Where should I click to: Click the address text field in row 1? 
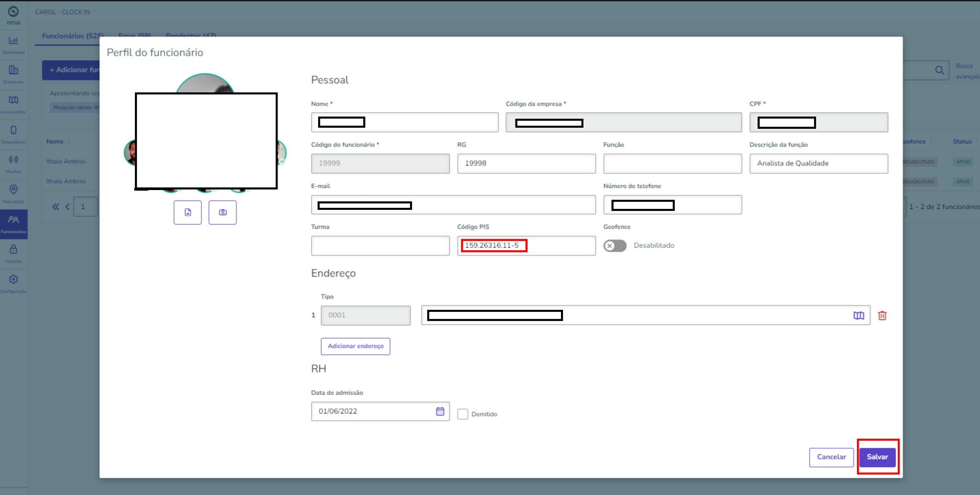click(x=646, y=316)
